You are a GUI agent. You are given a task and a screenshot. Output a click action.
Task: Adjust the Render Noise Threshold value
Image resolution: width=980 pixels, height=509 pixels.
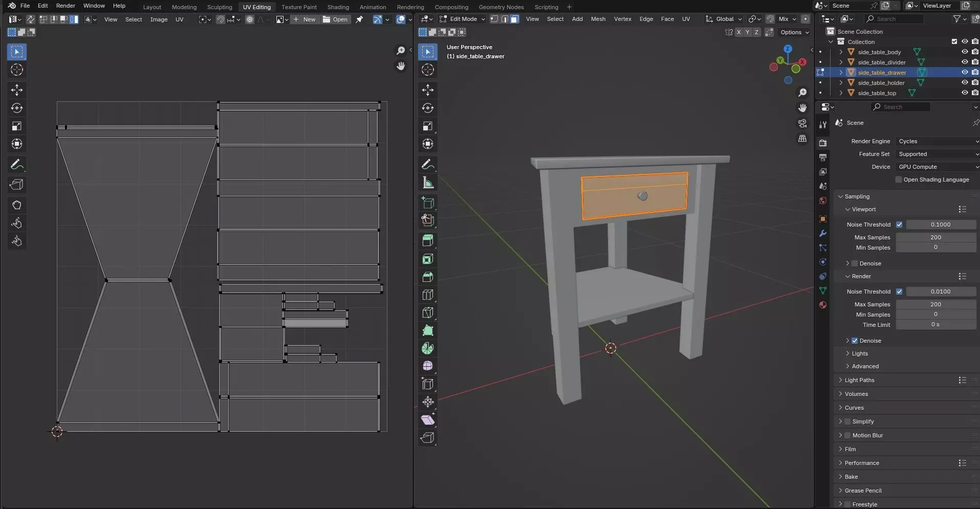click(x=941, y=292)
